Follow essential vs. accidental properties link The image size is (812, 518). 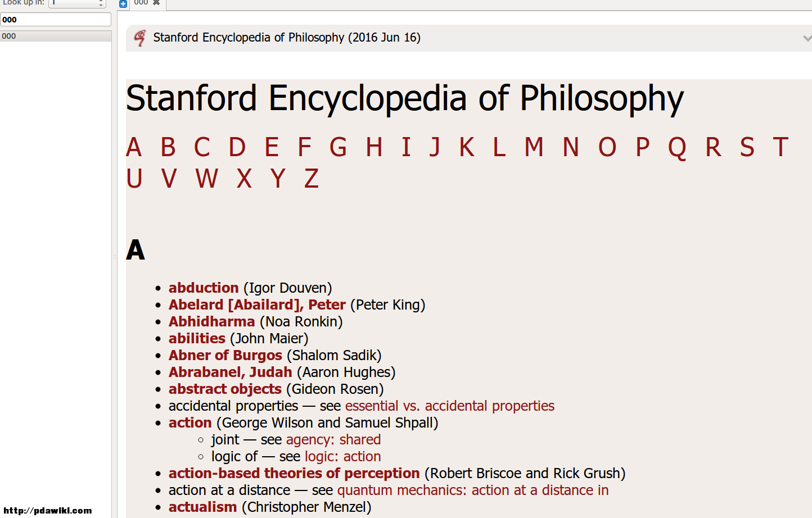coord(450,406)
